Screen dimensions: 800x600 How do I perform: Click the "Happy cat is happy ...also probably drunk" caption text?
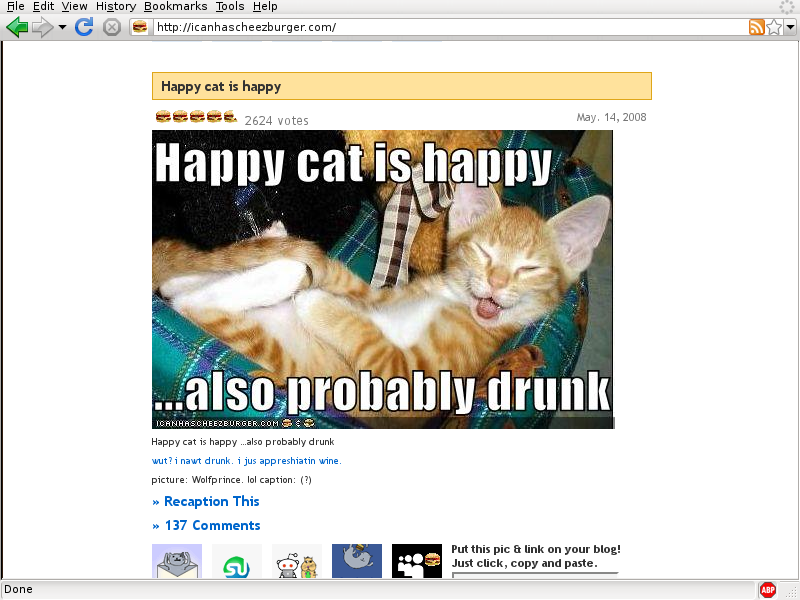tap(243, 442)
